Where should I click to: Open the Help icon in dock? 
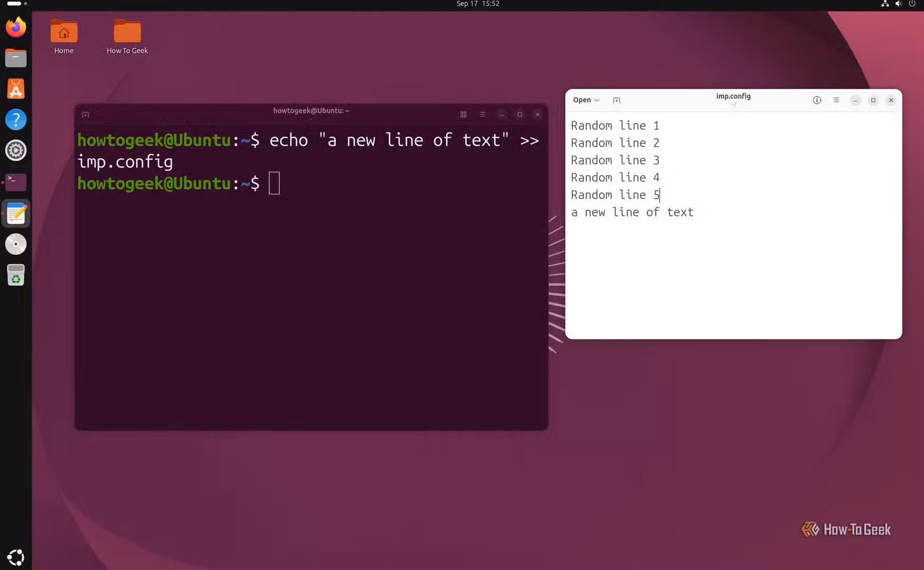[x=16, y=119]
